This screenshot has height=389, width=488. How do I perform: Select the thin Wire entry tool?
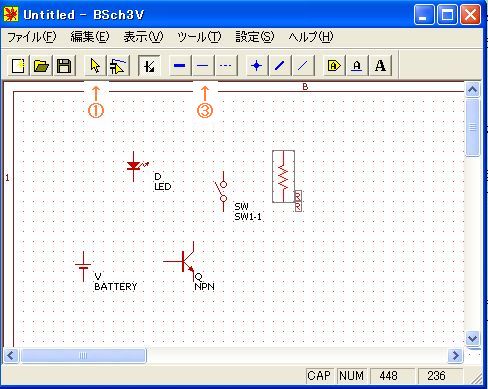pyautogui.click(x=302, y=66)
